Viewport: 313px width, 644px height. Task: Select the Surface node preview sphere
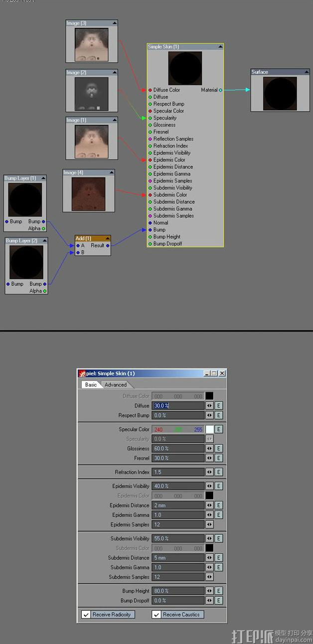[280, 94]
